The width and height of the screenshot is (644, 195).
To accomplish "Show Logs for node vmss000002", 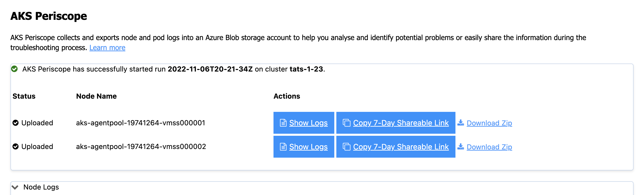I will (x=308, y=147).
